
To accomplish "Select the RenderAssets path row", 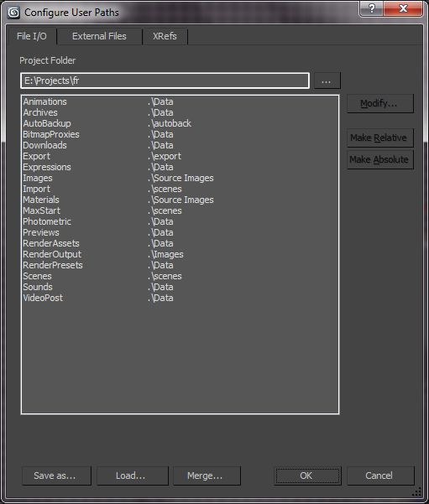I will pyautogui.click(x=180, y=244).
